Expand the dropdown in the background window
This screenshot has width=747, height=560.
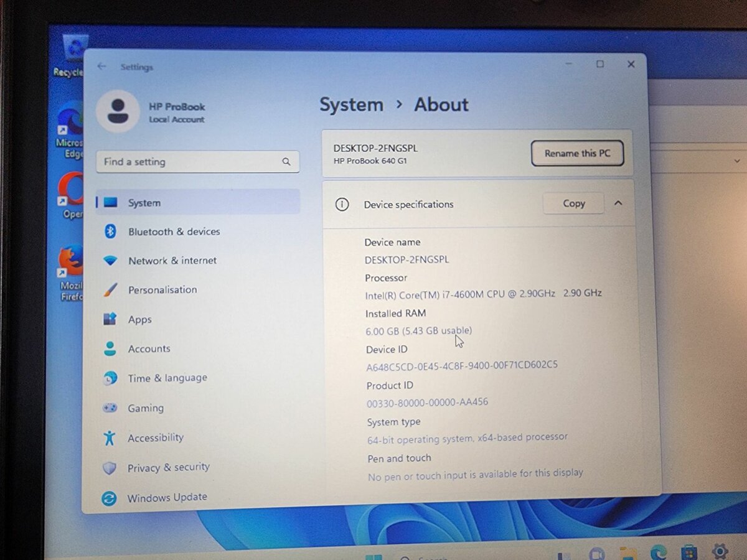738,161
